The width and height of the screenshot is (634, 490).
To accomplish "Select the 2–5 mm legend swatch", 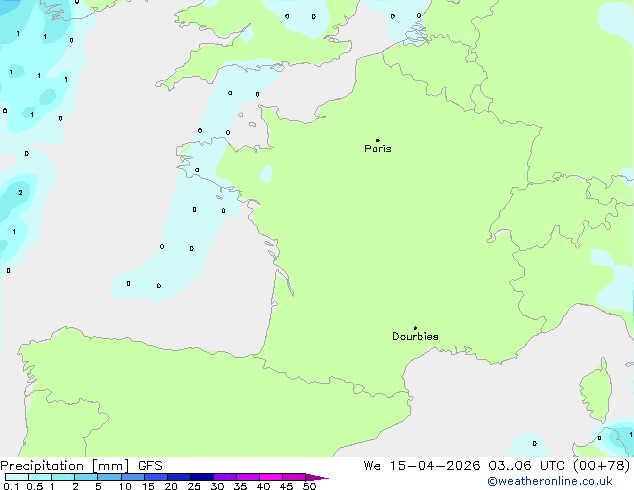I will [x=86, y=477].
